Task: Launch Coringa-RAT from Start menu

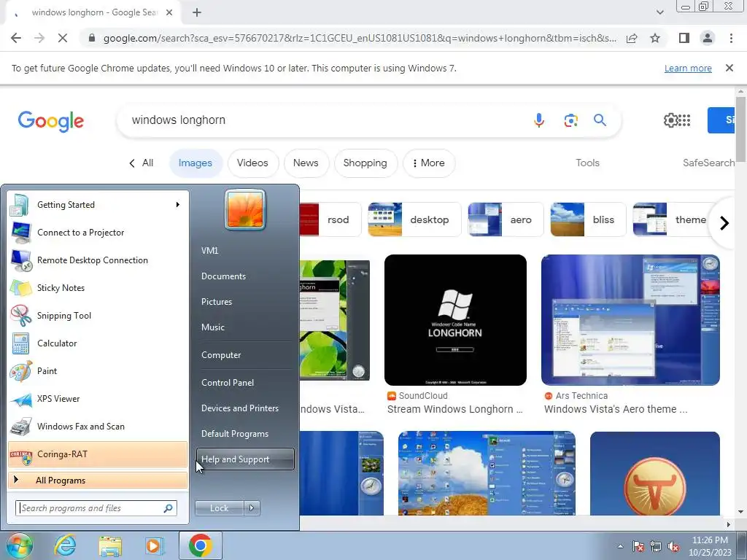Action: coord(98,454)
